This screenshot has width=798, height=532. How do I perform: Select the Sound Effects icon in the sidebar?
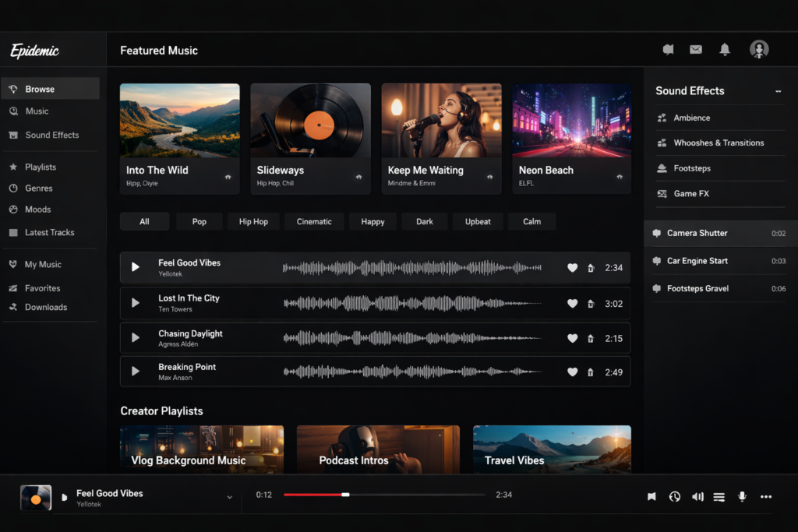point(14,135)
